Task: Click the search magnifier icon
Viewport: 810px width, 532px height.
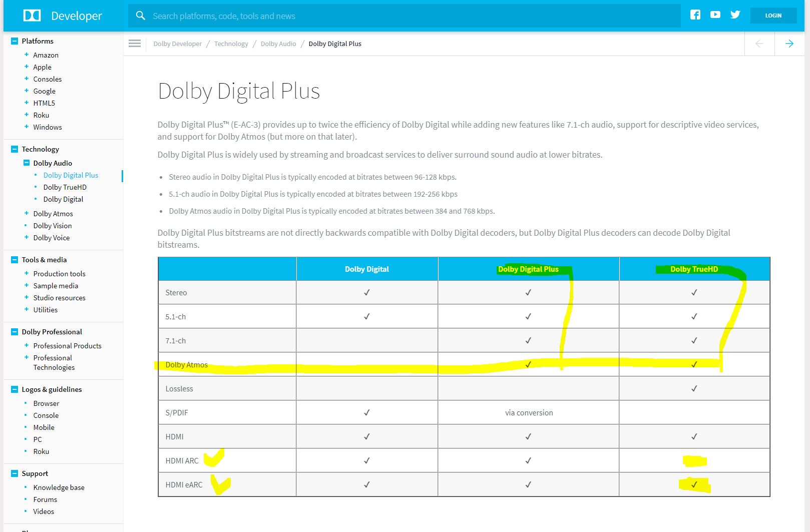Action: tap(141, 16)
